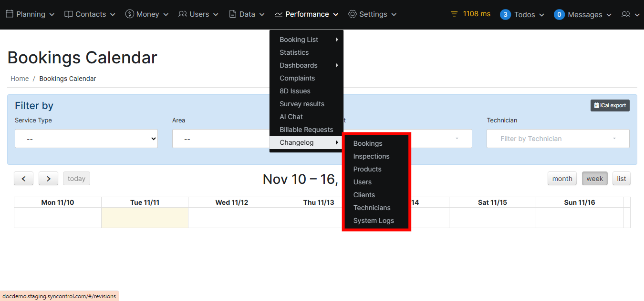Click the Home breadcrumb link
This screenshot has width=644, height=301.
(20, 79)
